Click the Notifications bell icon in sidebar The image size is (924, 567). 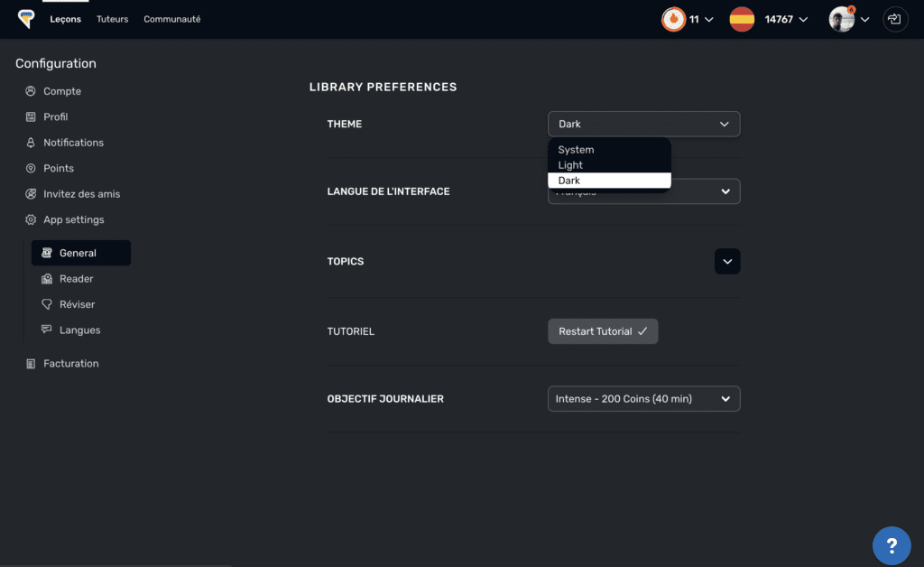click(x=31, y=143)
